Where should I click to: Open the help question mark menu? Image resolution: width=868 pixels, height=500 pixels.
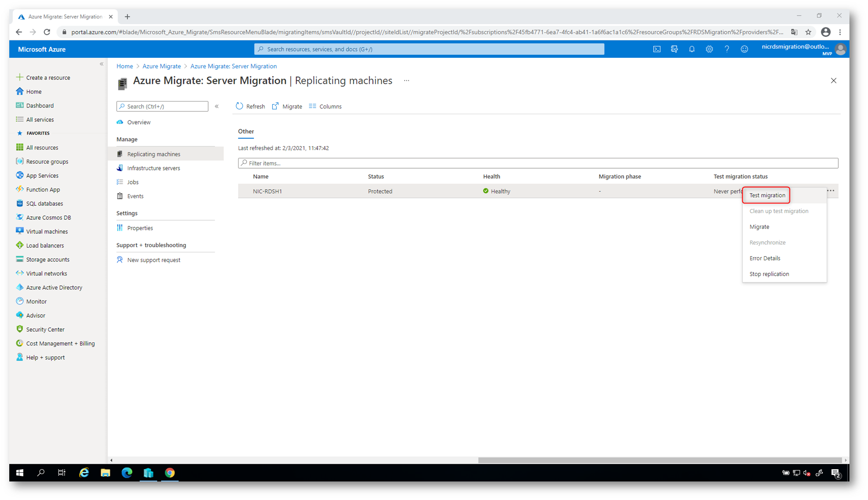coord(727,49)
